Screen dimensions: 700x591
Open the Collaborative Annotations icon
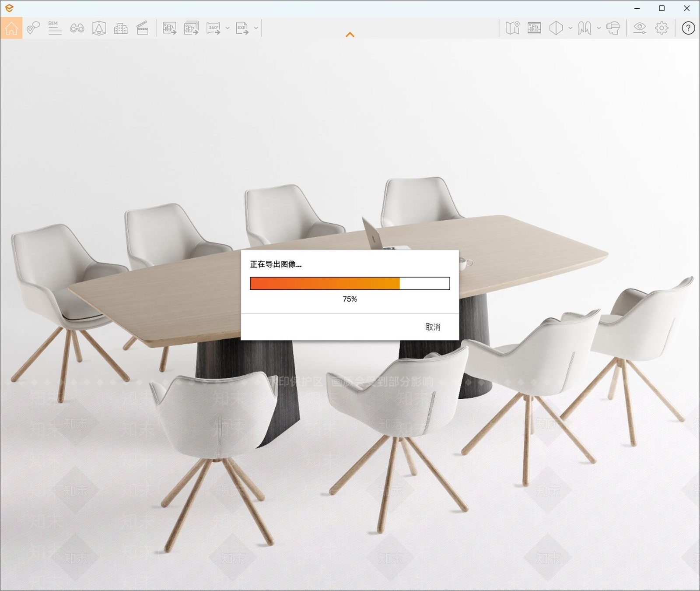click(33, 28)
